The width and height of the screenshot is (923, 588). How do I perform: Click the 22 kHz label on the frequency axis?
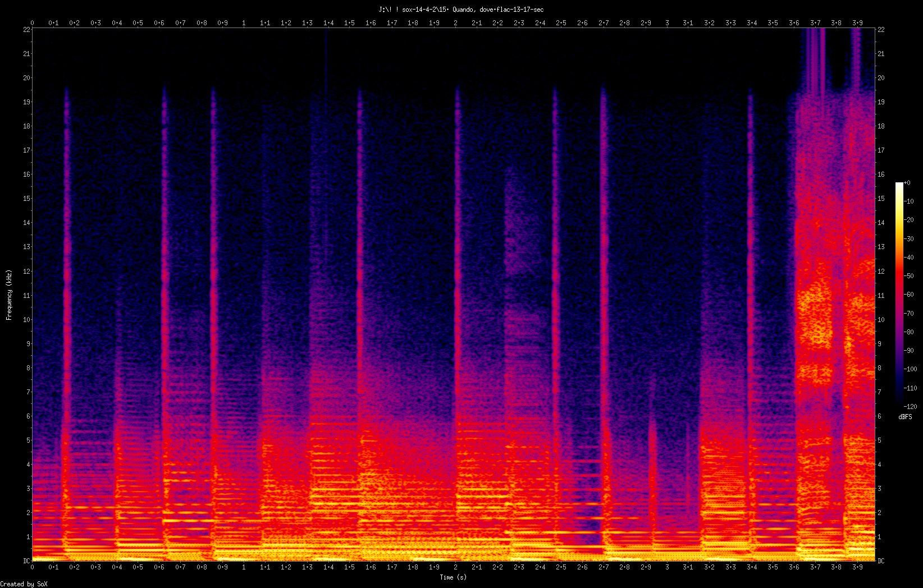[x=26, y=29]
